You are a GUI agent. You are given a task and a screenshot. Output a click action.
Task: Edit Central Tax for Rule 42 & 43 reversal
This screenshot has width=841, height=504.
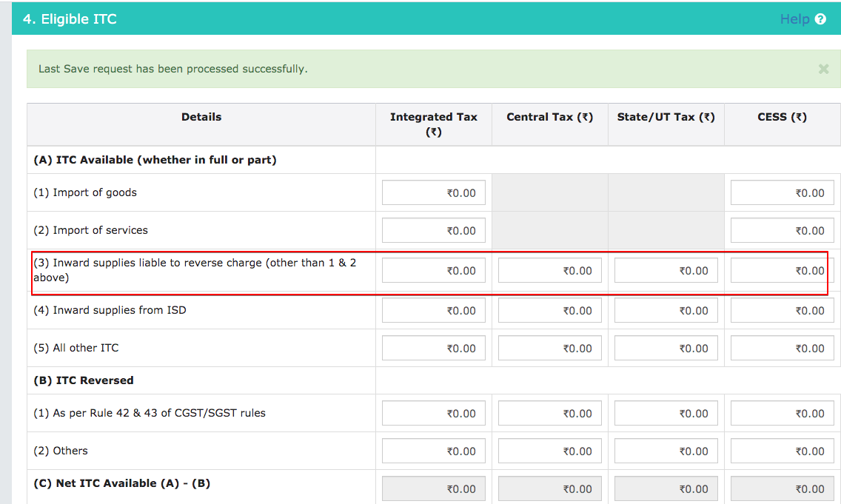[550, 413]
